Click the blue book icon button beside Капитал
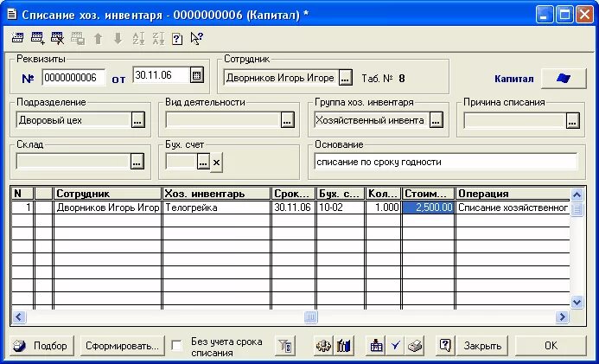The image size is (599, 364). (x=564, y=79)
